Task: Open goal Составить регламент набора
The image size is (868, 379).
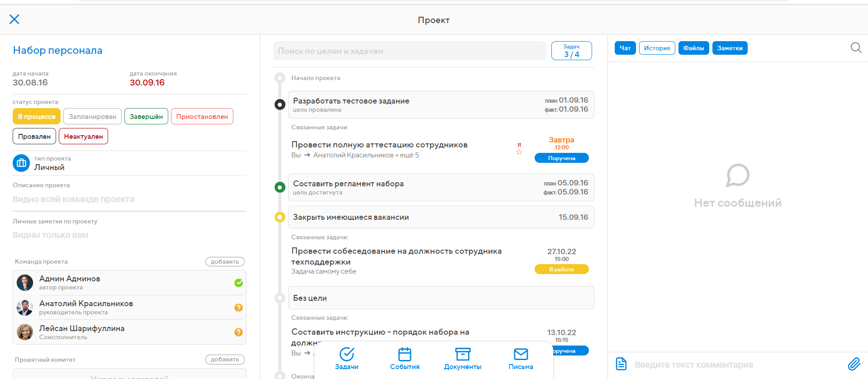Action: [441, 187]
